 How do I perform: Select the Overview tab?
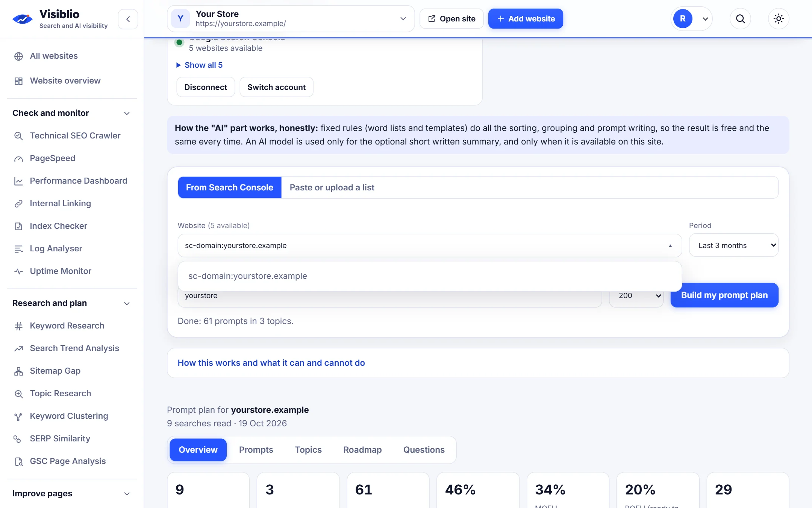[x=198, y=450]
